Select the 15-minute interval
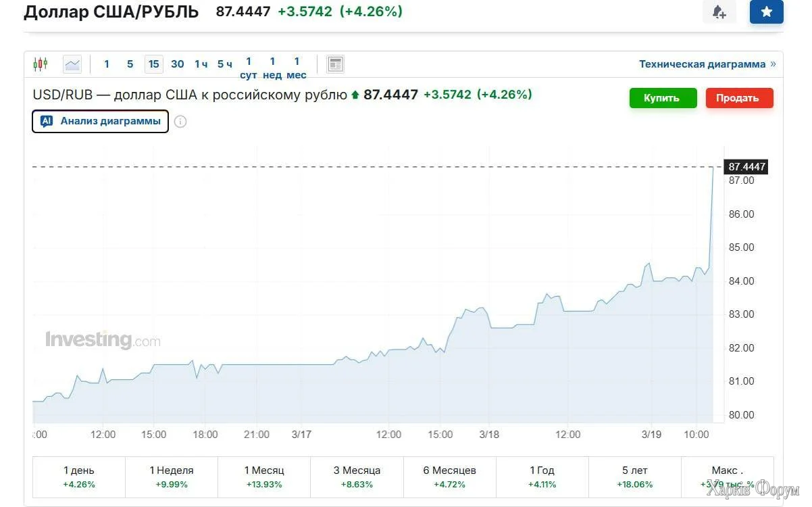 pyautogui.click(x=154, y=64)
